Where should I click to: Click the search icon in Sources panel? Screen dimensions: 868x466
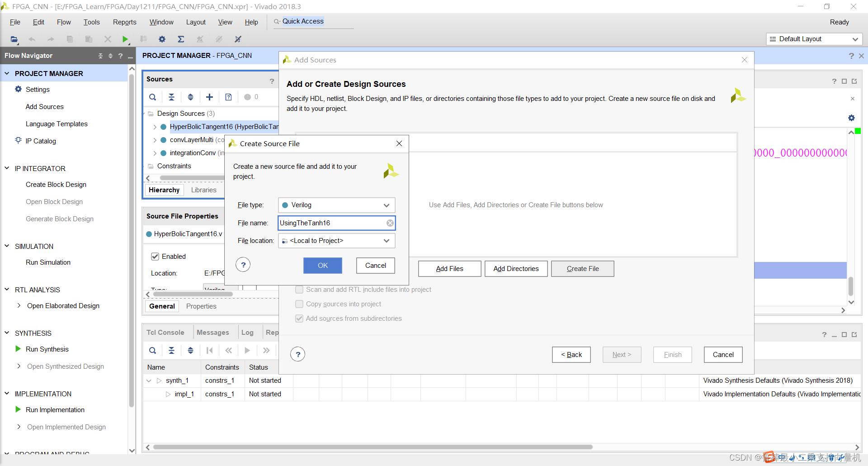[153, 97]
